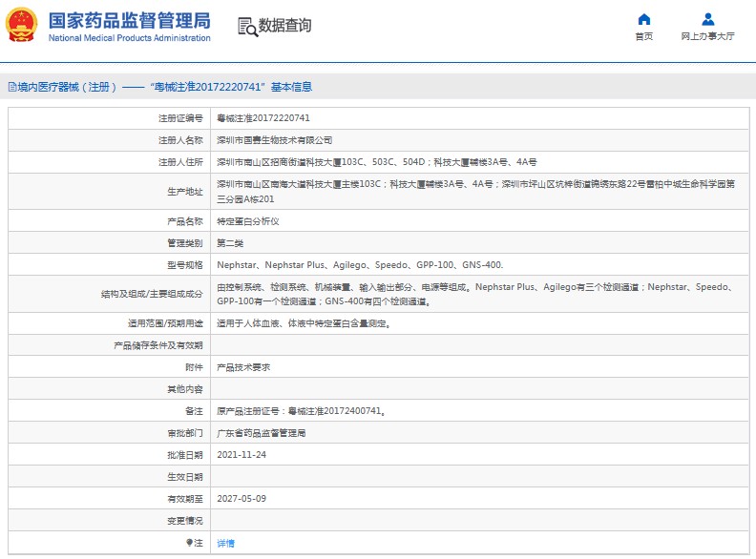The width and height of the screenshot is (756, 559).
Task: Click the document icon beside 境内医疗器械
Action: (12, 87)
